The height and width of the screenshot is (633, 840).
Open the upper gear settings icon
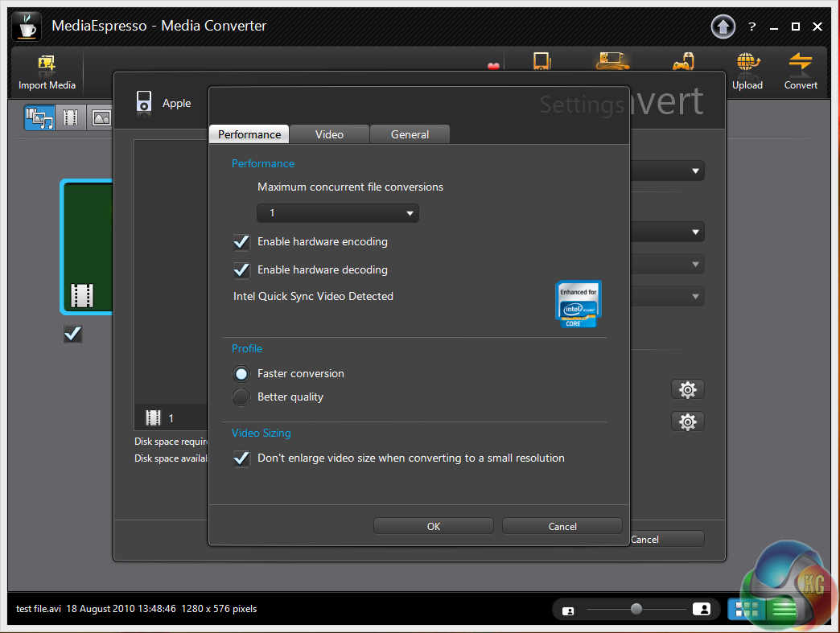point(688,390)
